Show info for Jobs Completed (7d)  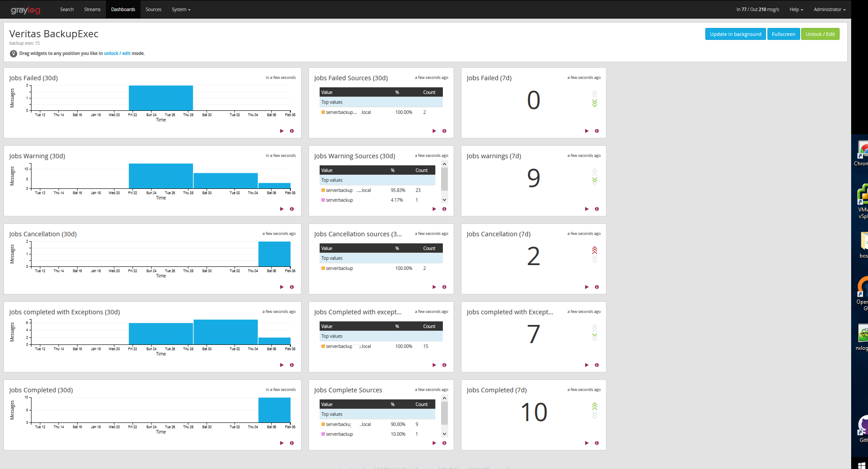coord(597,443)
